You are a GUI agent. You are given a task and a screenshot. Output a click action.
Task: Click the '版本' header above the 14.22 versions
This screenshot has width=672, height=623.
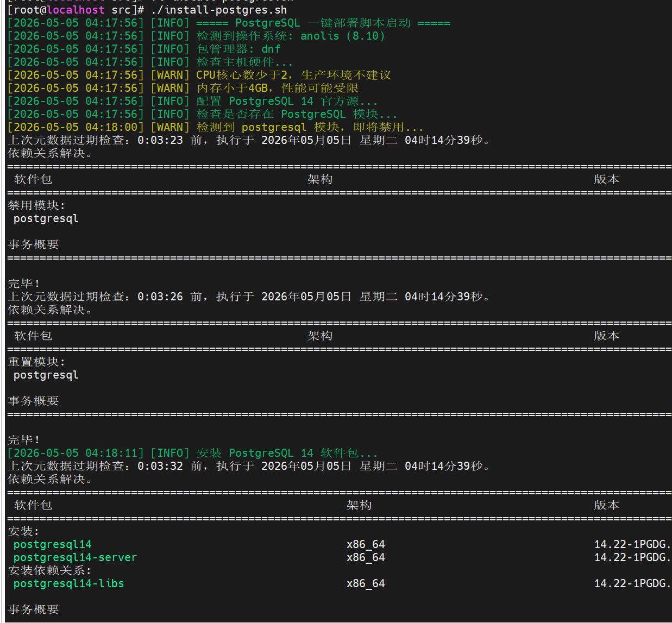pos(607,505)
